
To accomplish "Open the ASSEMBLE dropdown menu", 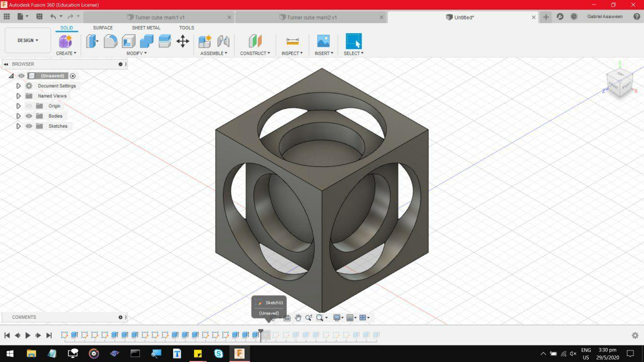I will tap(214, 53).
